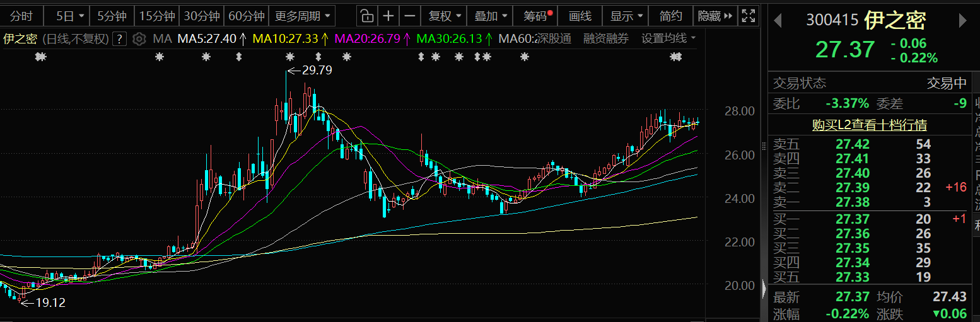
Task: Zoom out chart with minus icon
Action: coord(410,16)
